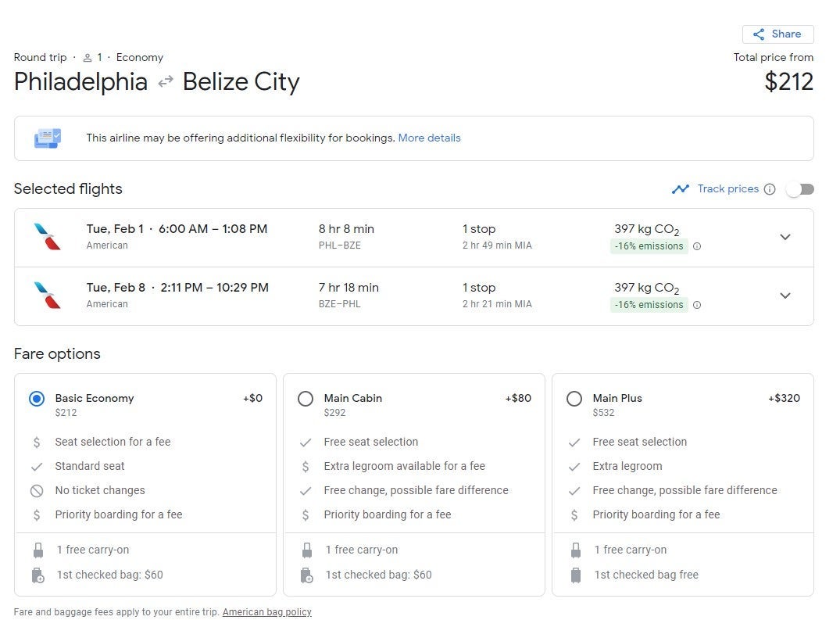Image resolution: width=840 pixels, height=620 pixels.
Task: Click the $212 total price
Action: pyautogui.click(x=788, y=82)
